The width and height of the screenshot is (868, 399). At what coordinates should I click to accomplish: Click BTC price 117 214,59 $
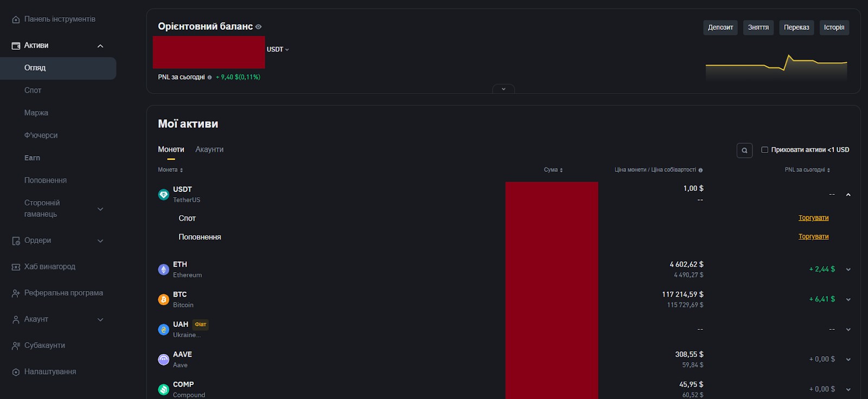[x=682, y=294]
